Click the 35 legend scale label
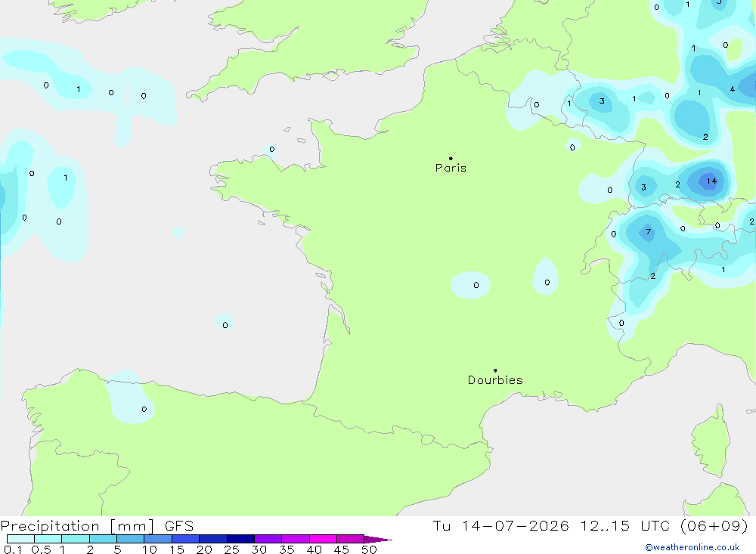This screenshot has height=554, width=756. 287,549
